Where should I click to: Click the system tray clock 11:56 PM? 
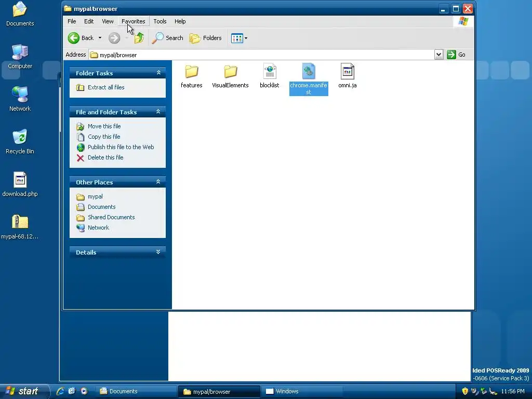point(513,391)
